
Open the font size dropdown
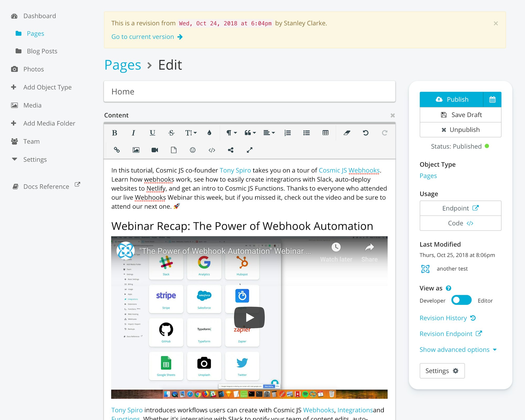(191, 133)
